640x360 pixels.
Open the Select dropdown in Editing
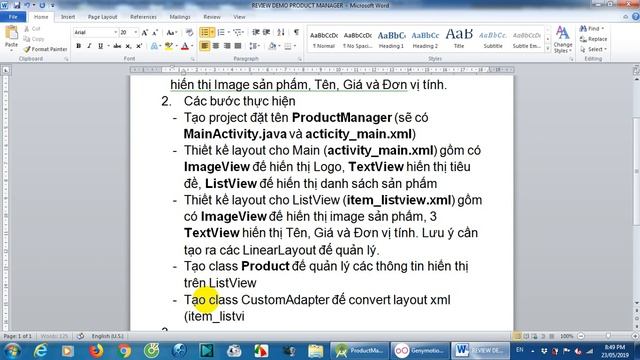coord(594,49)
